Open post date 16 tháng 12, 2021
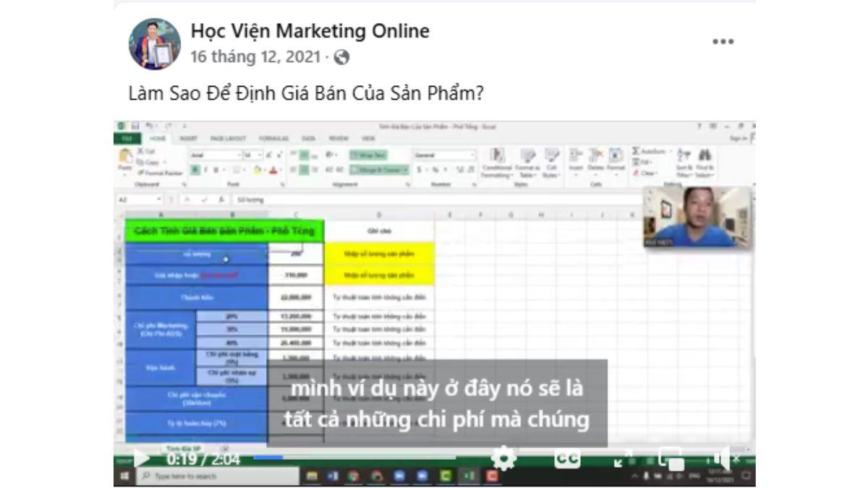 pos(255,56)
